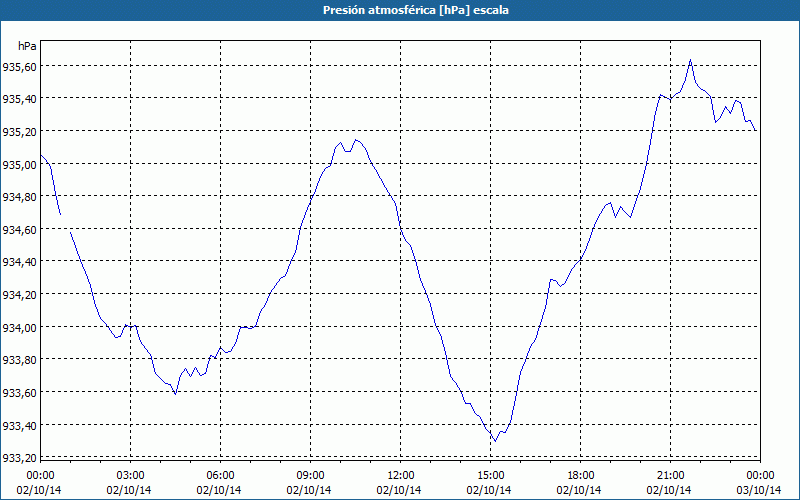Select the 935,60 axis value
Viewport: 800px width, 500px height.
click(x=19, y=66)
